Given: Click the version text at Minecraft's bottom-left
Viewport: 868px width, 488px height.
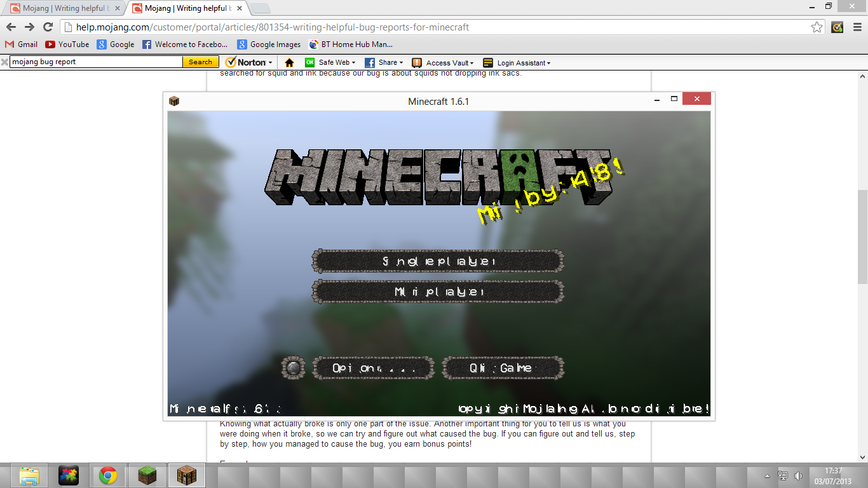Looking at the screenshot, I should point(224,409).
